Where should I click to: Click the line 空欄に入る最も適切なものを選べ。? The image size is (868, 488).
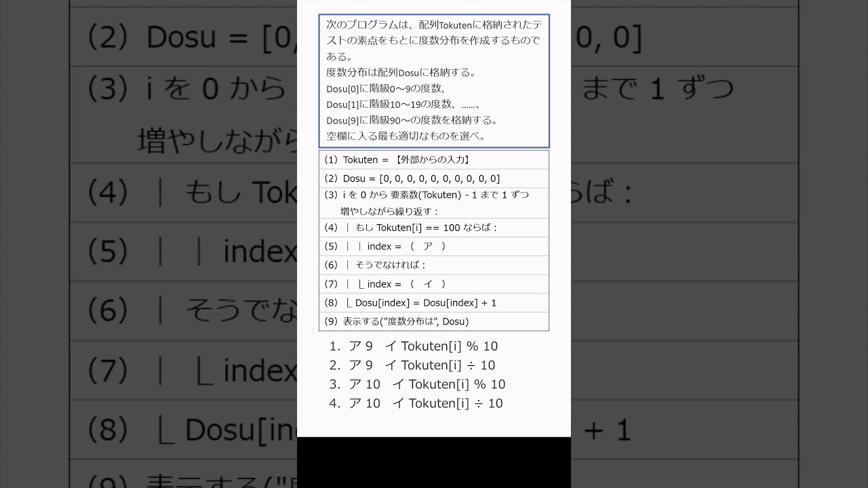coord(406,136)
